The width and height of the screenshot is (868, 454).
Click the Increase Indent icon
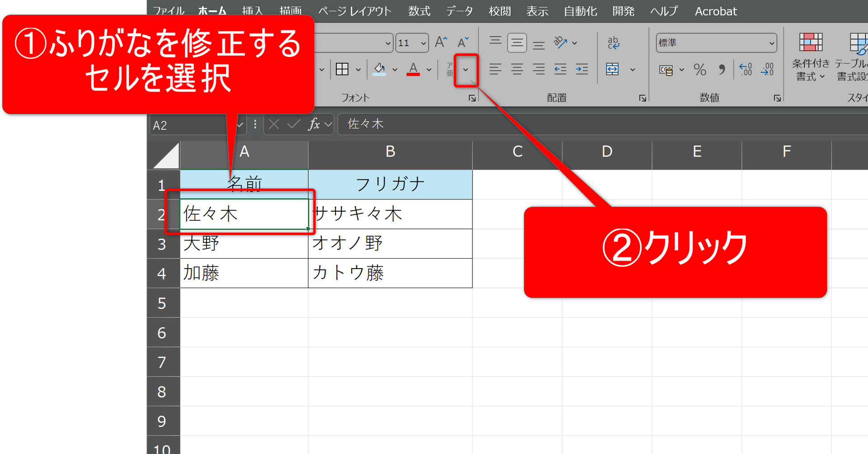[x=582, y=69]
